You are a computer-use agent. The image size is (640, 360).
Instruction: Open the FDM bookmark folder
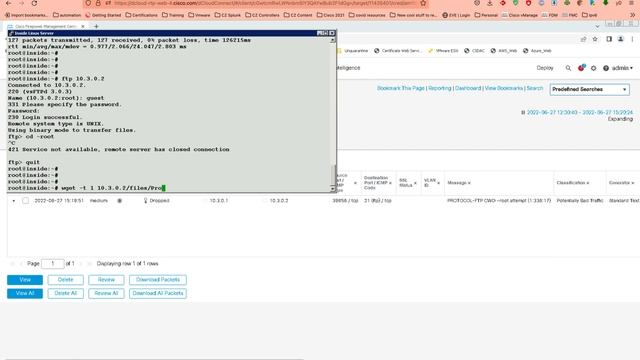[550, 15]
